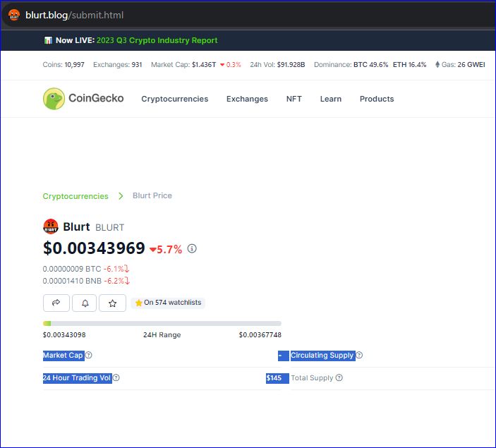Open the Learn menu

[x=331, y=99]
